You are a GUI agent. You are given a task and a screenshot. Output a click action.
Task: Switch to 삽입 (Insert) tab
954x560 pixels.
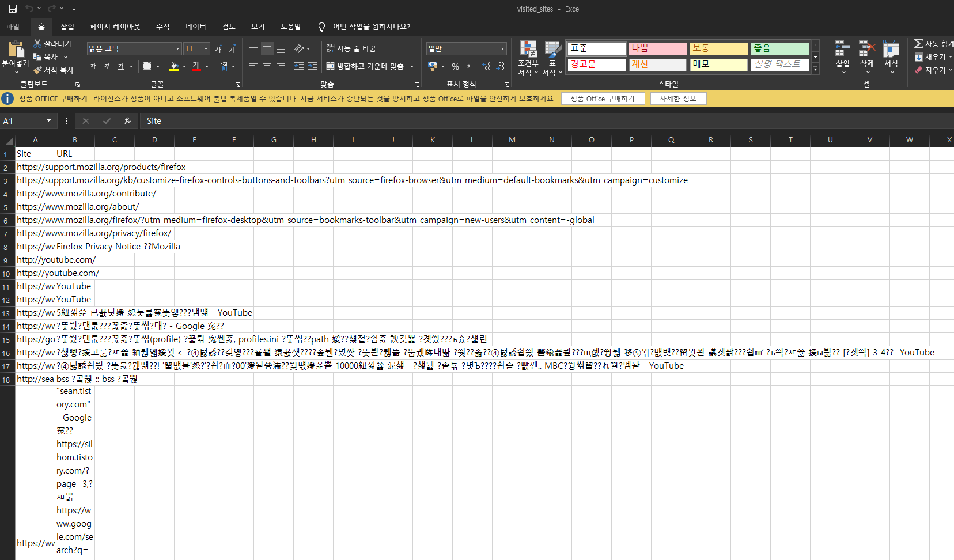[x=67, y=27]
